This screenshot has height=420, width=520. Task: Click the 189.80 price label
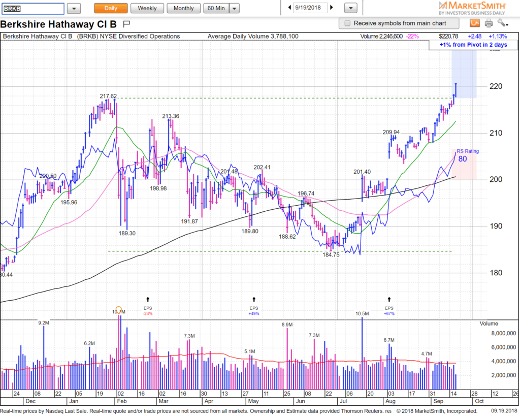point(250,231)
